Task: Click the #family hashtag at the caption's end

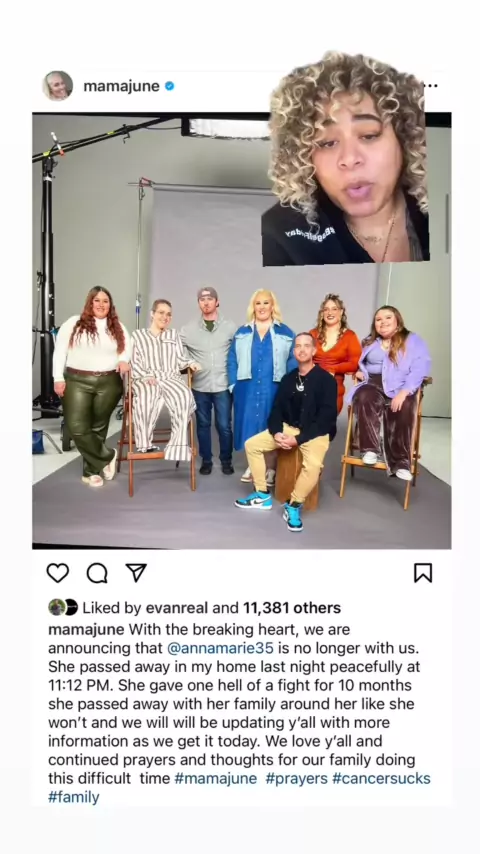Action: click(x=74, y=797)
